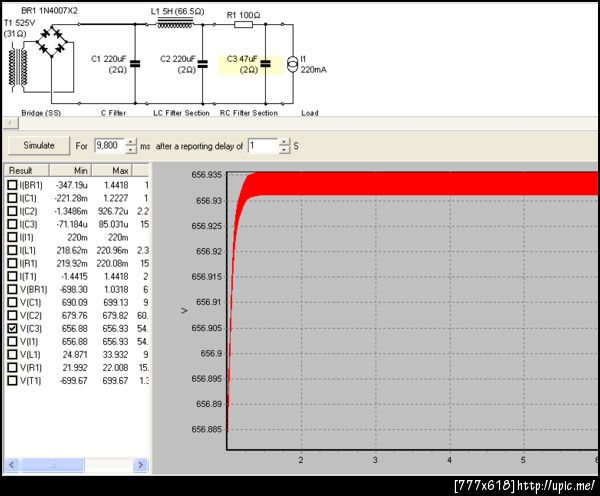Click the schematic pane left scroll arrow
The width and height of the screenshot is (600, 496).
(x=10, y=123)
